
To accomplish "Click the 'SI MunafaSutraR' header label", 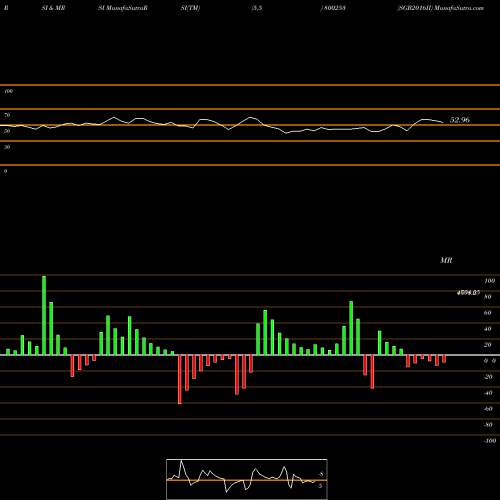I will coord(123,8).
